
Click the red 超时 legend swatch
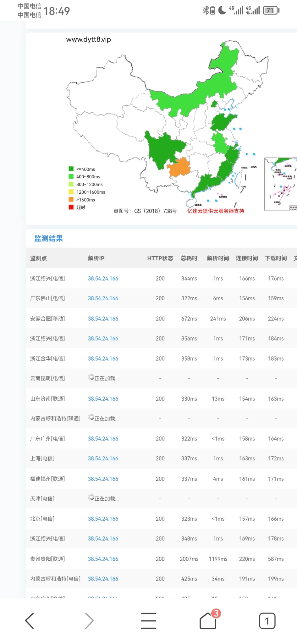coord(71,207)
